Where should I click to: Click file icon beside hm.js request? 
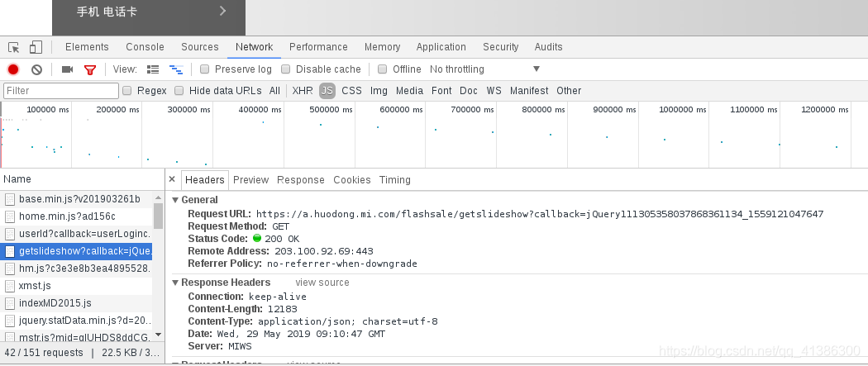[9, 269]
